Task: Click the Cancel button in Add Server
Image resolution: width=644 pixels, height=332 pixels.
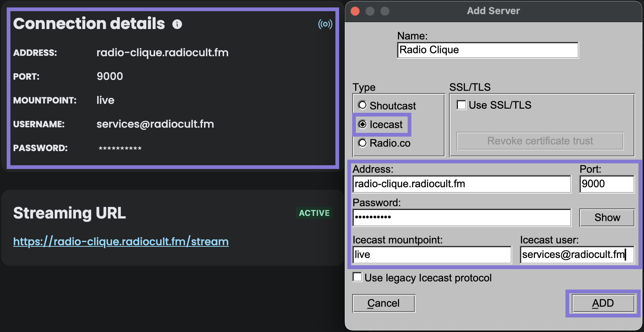Action: tap(384, 303)
